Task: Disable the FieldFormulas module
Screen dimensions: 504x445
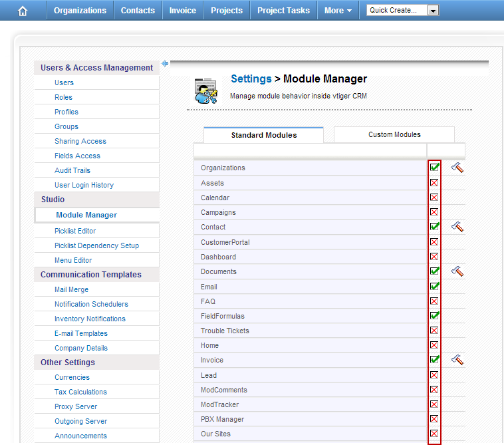Action: [x=434, y=316]
